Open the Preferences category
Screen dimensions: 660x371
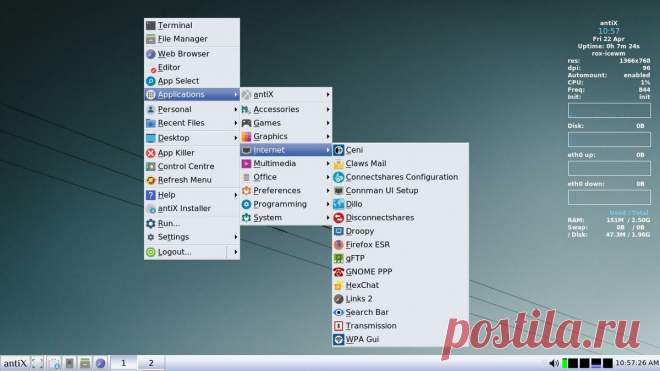[286, 191]
